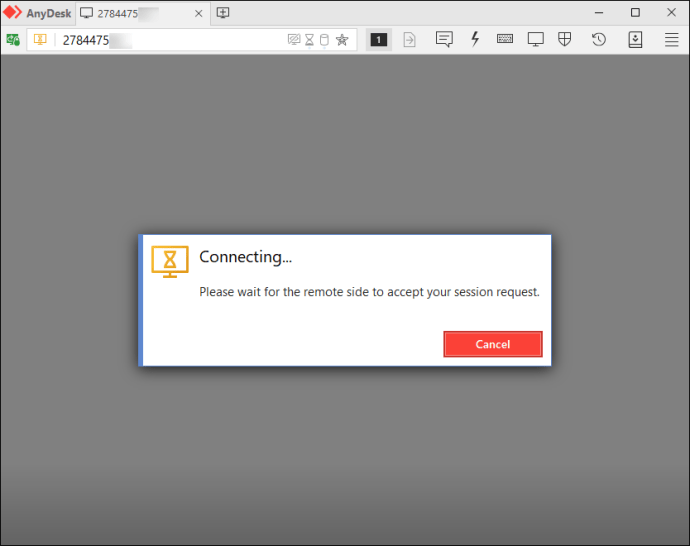Viewport: 690px width, 546px height.
Task: Click the hourglass status icon in address bar
Action: pos(309,40)
